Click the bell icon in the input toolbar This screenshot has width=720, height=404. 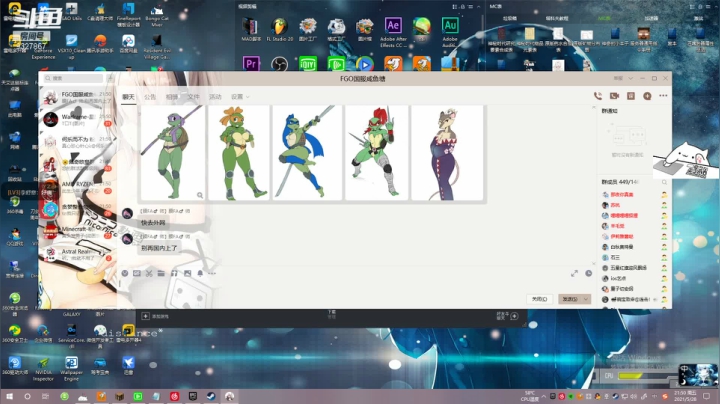coord(200,273)
